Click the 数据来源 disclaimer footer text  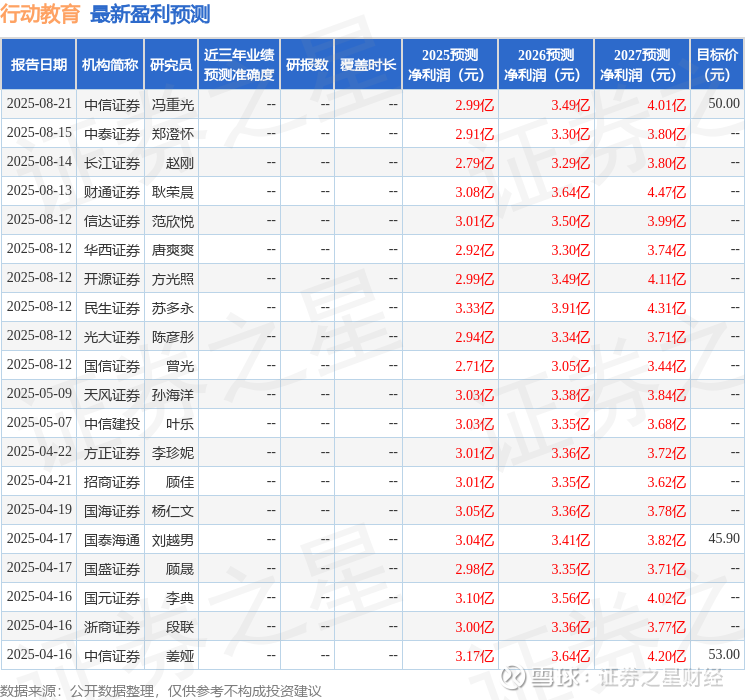161,691
